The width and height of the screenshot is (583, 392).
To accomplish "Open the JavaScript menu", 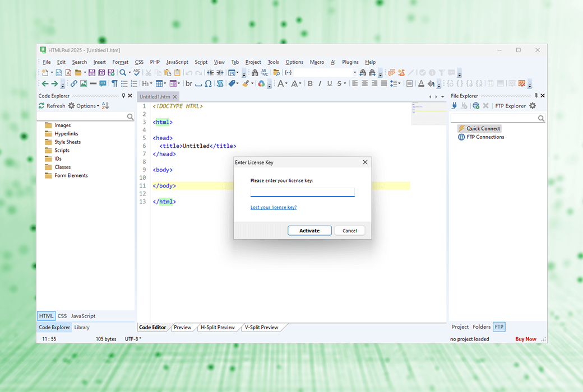I will point(177,62).
